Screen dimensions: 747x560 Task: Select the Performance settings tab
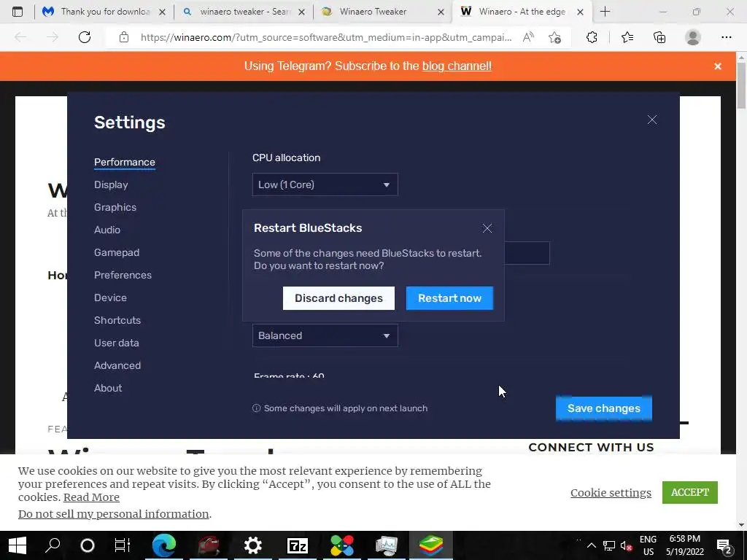pyautogui.click(x=124, y=162)
